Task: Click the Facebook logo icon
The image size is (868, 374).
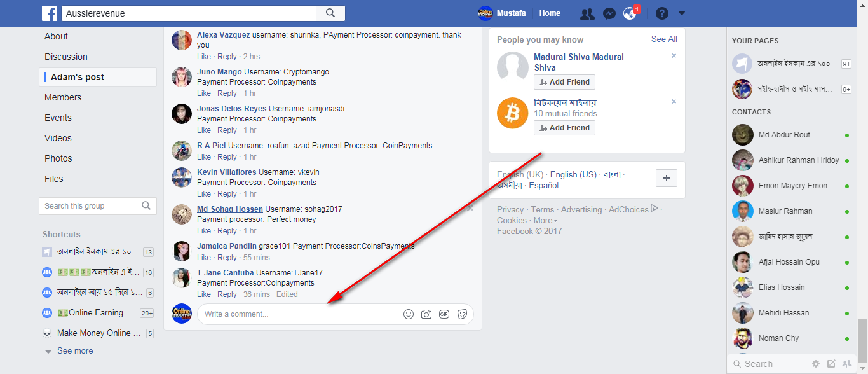Action: (x=50, y=13)
